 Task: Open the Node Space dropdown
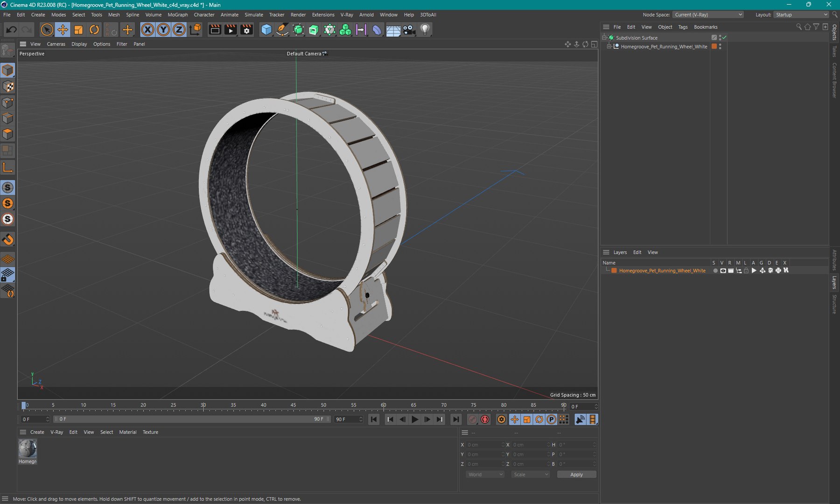(708, 14)
